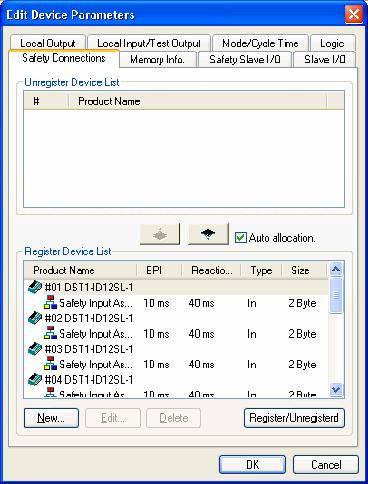The width and height of the screenshot is (368, 484).
Task: Switch to the Memory Info. tab
Action: [157, 60]
